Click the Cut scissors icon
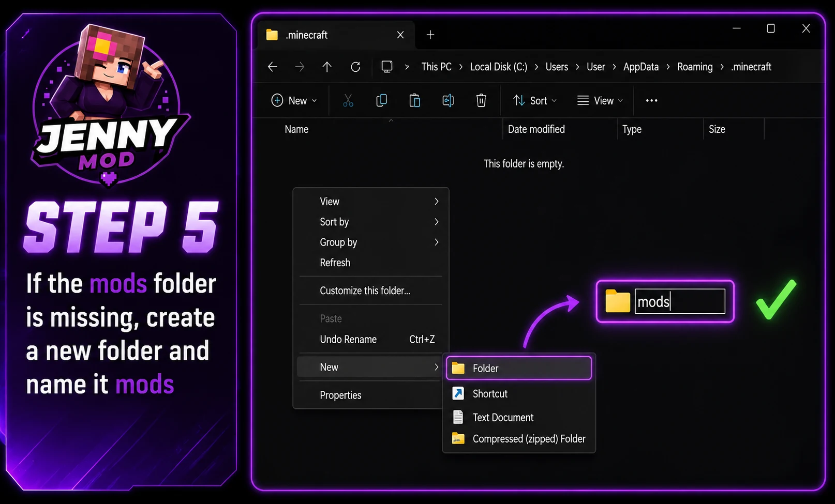Screen dimensions: 835x504 (x=348, y=100)
